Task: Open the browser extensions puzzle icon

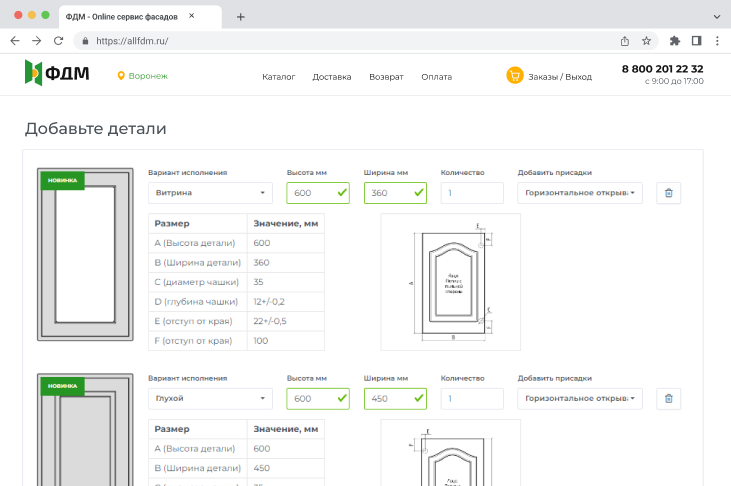Action: 674,41
